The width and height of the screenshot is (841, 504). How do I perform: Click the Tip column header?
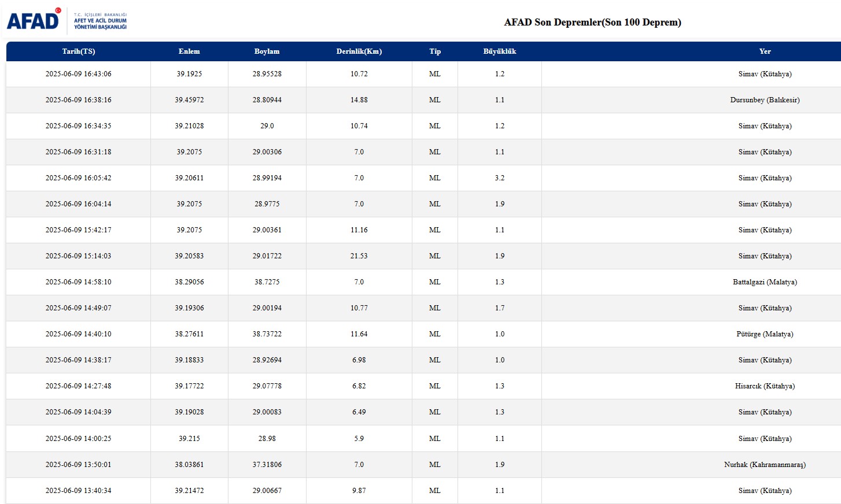point(435,51)
